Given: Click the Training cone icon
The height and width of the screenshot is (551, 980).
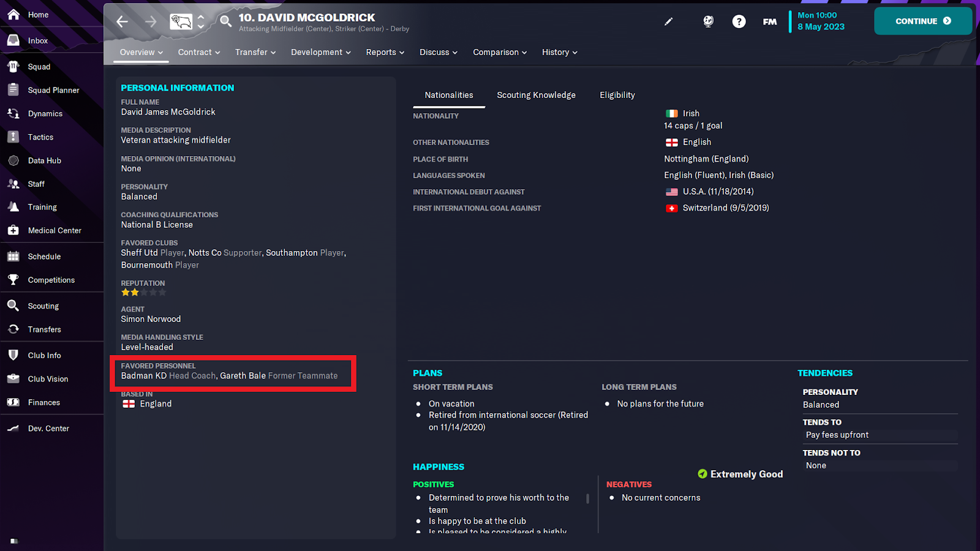Looking at the screenshot, I should coord(13,207).
